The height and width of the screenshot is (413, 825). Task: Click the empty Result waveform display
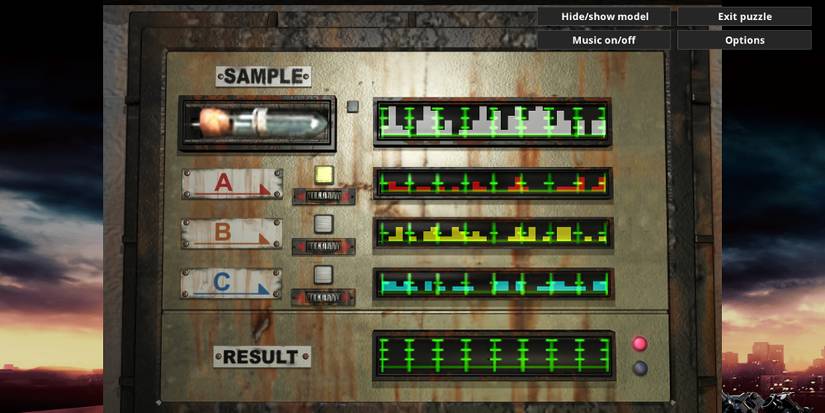492,355
